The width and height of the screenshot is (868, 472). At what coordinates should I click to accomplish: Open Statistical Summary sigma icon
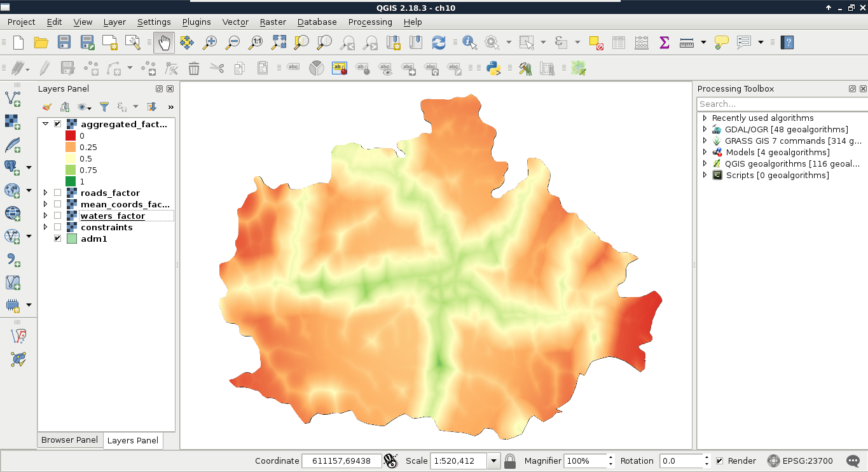click(x=665, y=43)
